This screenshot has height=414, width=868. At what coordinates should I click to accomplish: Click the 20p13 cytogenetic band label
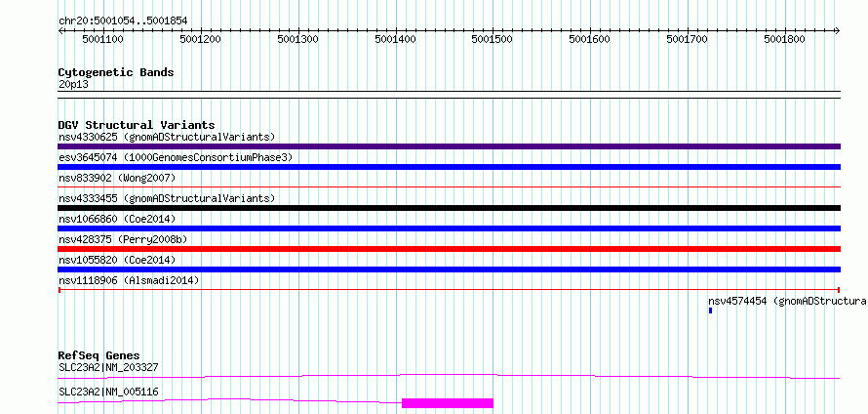click(x=73, y=85)
